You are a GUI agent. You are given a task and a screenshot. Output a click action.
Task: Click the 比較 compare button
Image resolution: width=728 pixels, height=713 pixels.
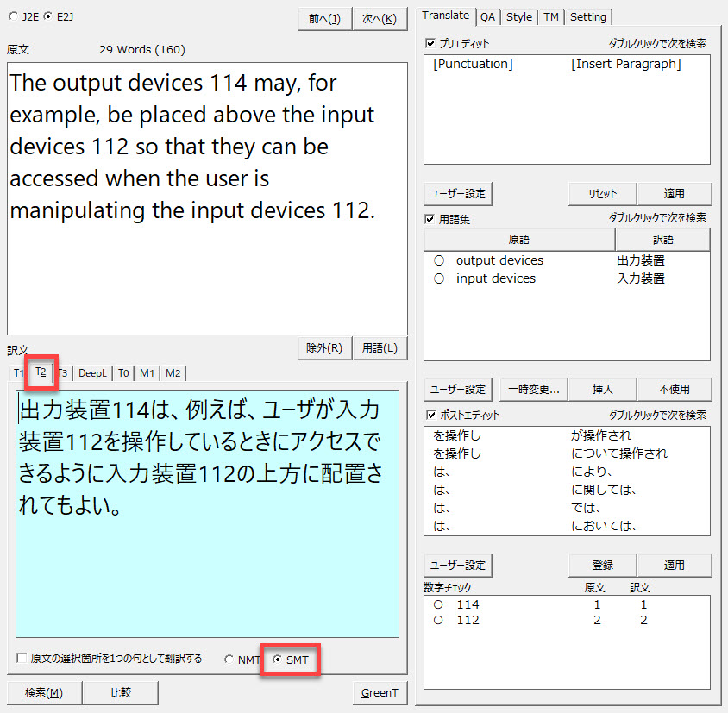point(122,692)
